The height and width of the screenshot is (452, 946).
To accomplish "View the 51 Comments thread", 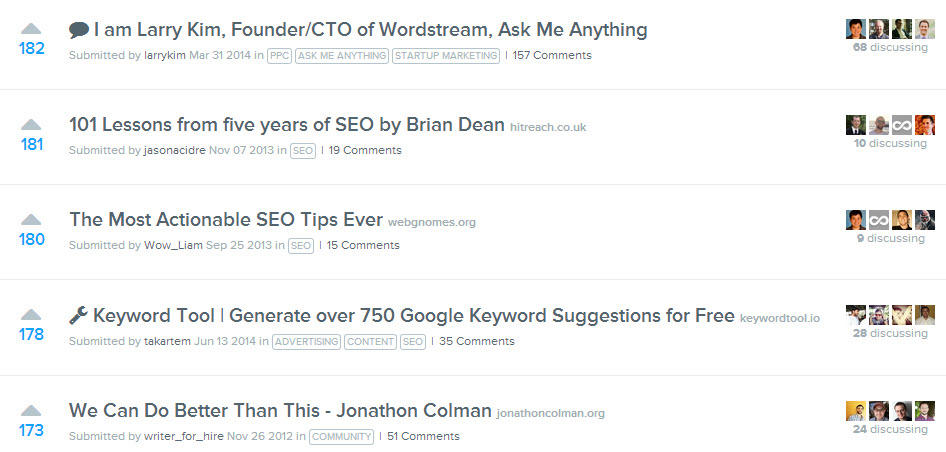I will 423,437.
